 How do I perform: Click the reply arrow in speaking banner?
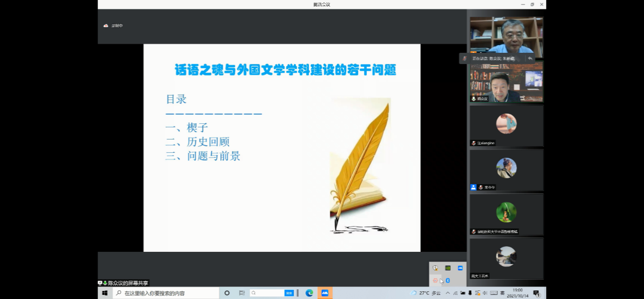tap(530, 58)
